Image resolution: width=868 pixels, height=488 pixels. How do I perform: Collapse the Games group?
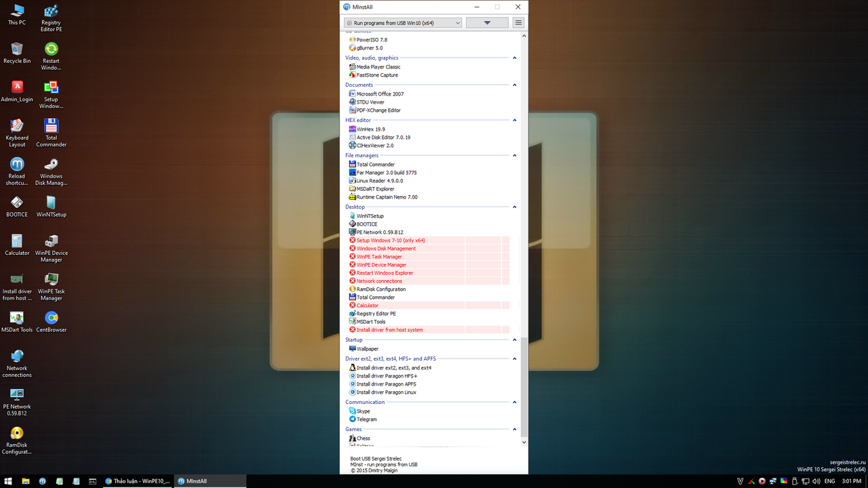coord(515,430)
